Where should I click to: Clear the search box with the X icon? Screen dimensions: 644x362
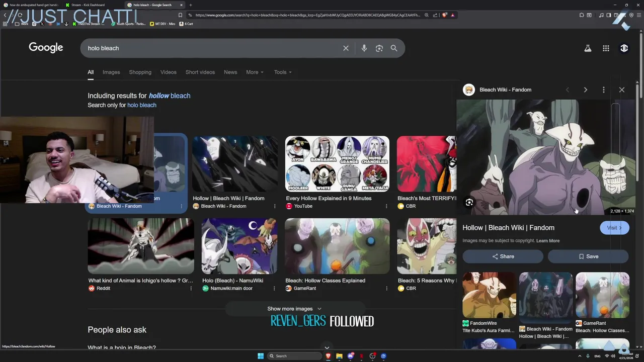[x=346, y=48]
